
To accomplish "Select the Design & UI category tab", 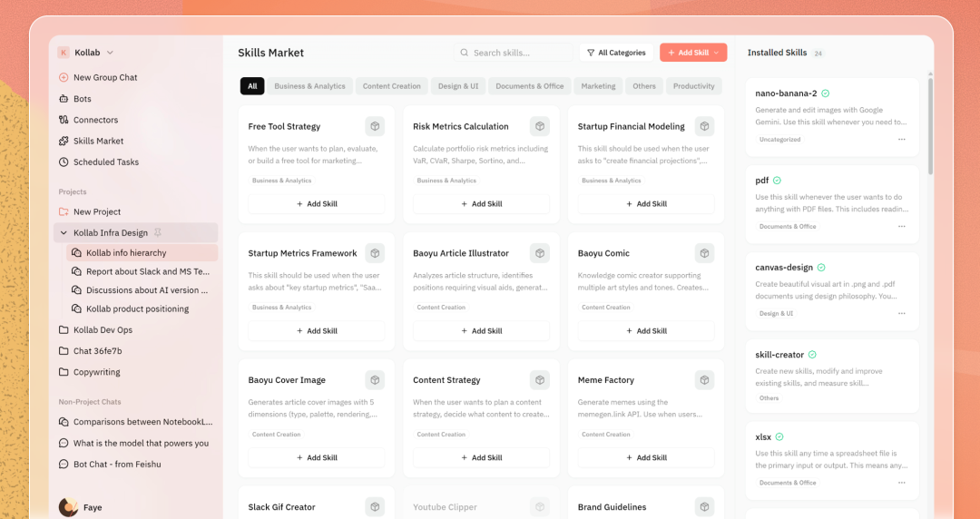I will click(x=457, y=86).
